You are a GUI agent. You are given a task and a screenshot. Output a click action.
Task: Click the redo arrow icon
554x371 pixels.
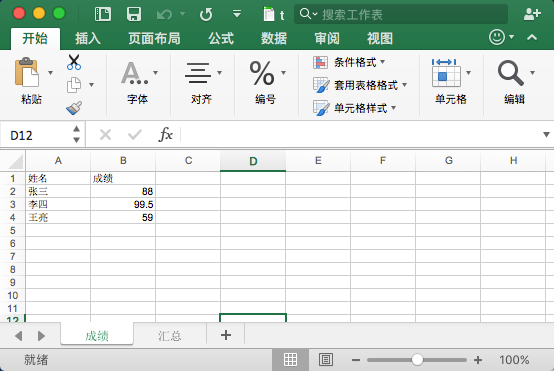pos(206,14)
